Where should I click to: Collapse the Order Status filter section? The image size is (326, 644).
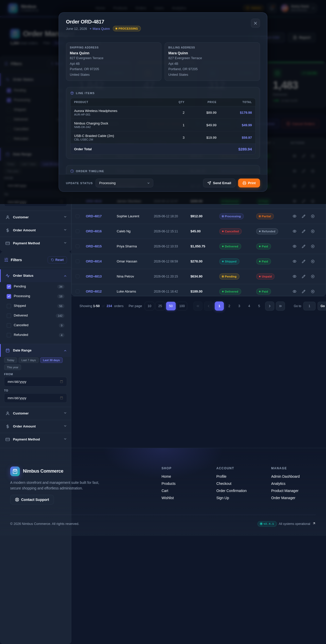point(36,276)
